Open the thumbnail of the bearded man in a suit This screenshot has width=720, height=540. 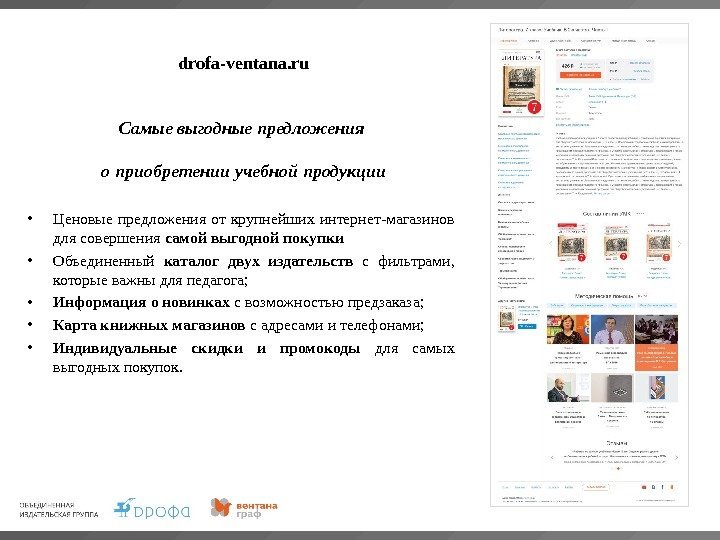pyautogui.click(x=568, y=388)
